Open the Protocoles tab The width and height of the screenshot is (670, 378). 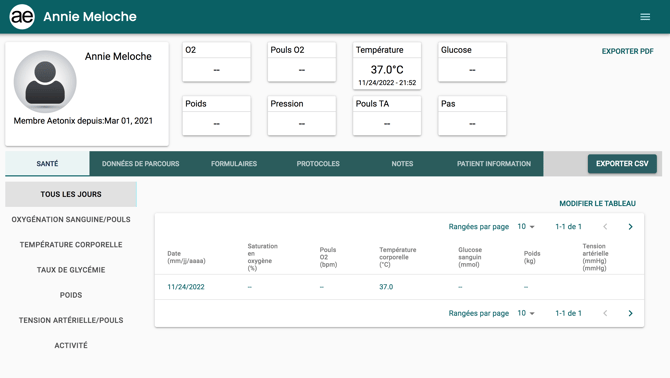click(318, 164)
